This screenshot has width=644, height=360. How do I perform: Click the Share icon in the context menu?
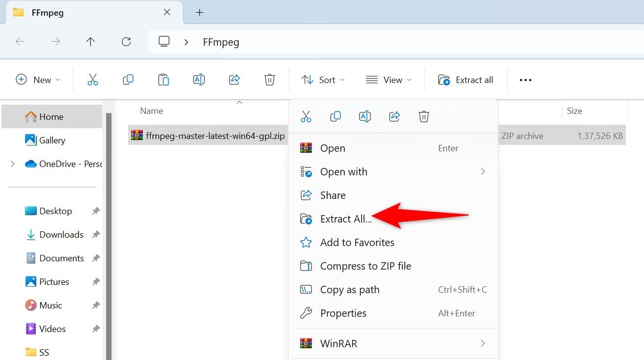pyautogui.click(x=394, y=116)
